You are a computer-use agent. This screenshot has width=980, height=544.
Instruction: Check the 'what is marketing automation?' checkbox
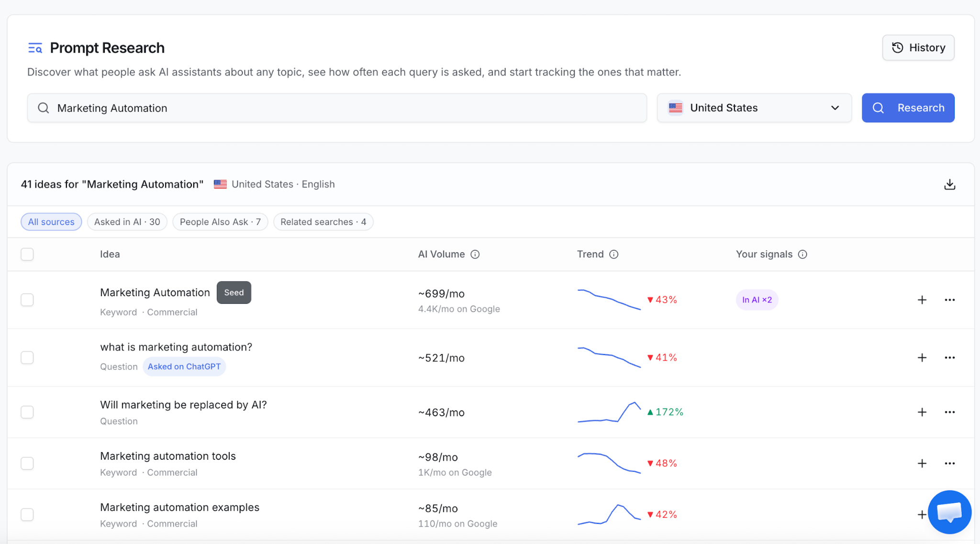(x=27, y=357)
